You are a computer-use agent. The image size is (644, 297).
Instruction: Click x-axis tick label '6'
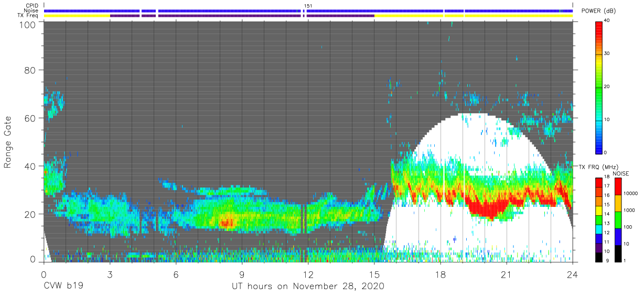176,274
